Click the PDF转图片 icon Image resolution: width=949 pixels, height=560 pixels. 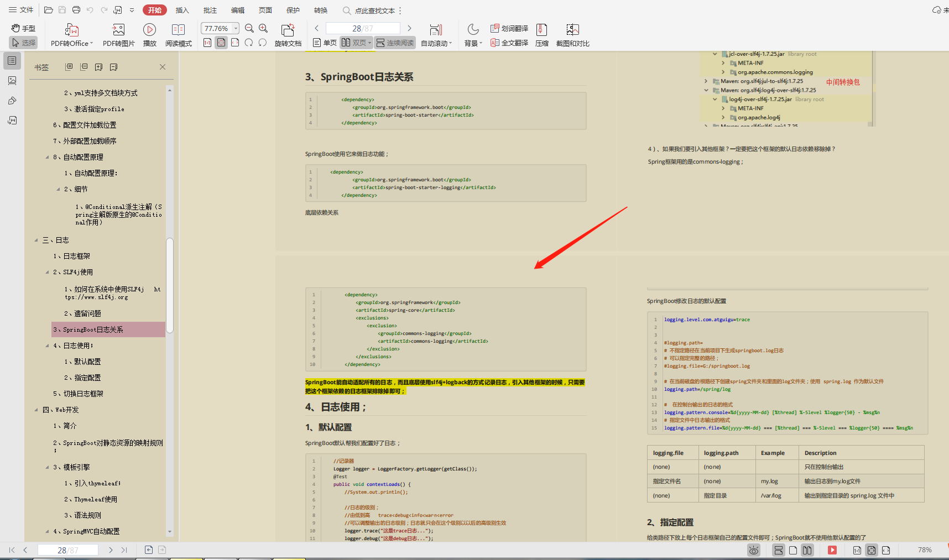118,34
